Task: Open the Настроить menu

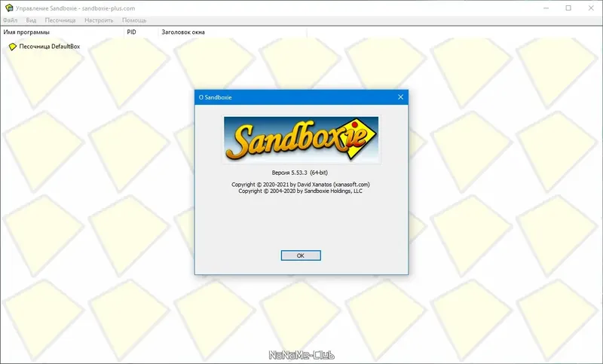Action: point(99,20)
